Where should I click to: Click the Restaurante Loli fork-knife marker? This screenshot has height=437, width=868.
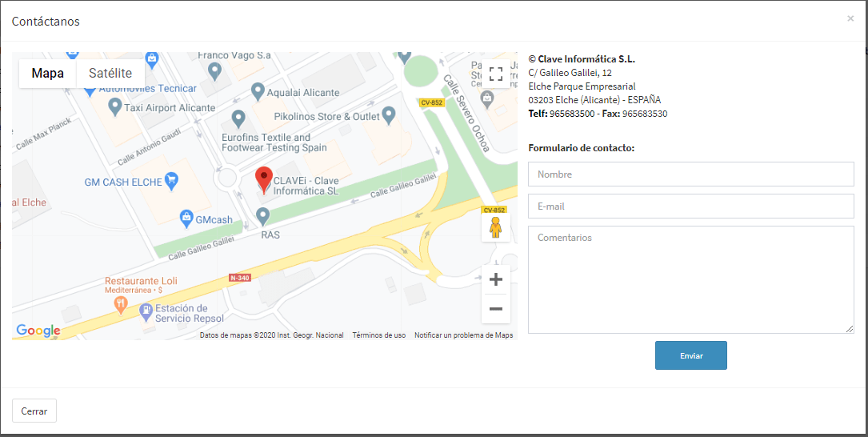click(120, 303)
